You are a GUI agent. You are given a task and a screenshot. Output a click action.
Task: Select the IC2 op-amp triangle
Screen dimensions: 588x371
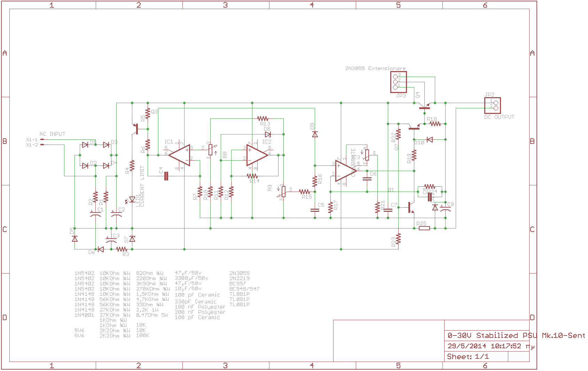click(x=257, y=155)
